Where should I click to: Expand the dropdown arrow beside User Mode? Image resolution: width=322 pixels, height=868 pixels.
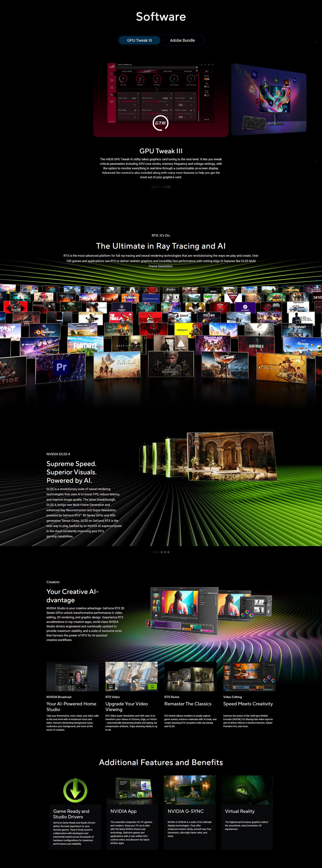point(197,71)
